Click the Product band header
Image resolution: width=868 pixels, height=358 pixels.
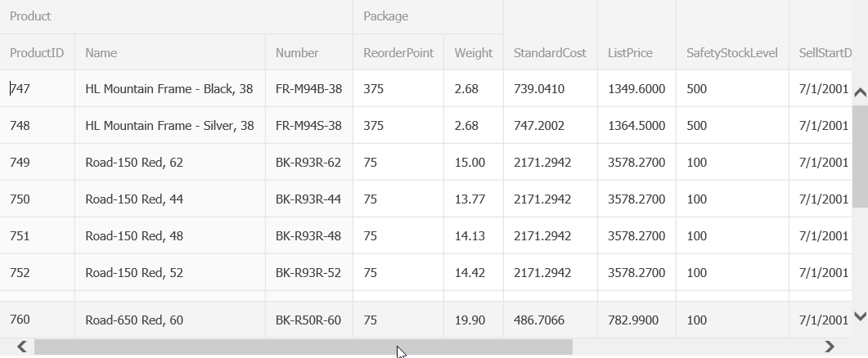click(176, 16)
